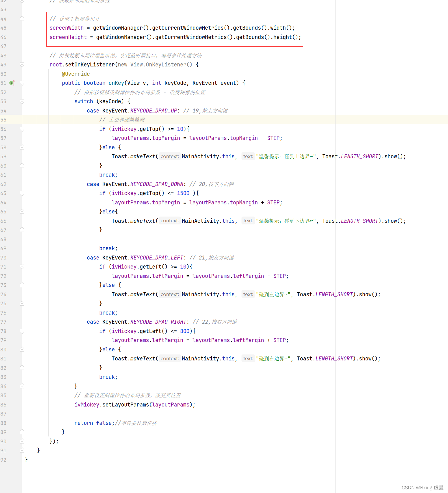Click 'KEYCODE_DPAD_LEFT' constant
The image size is (448, 493).
pyautogui.click(x=157, y=258)
